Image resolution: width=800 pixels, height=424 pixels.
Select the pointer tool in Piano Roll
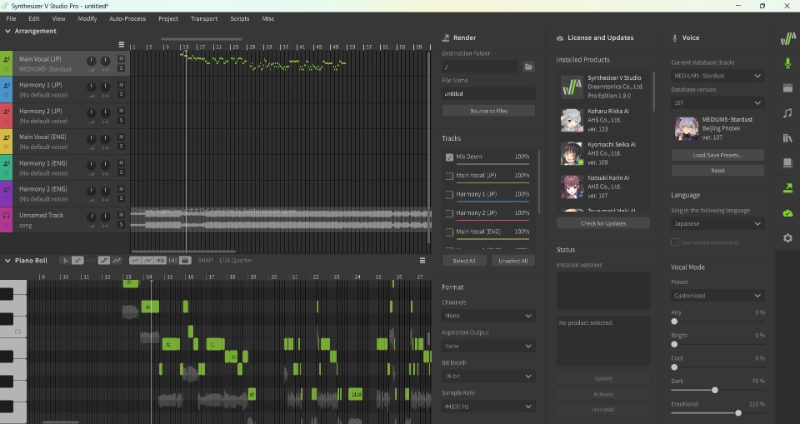pos(65,260)
